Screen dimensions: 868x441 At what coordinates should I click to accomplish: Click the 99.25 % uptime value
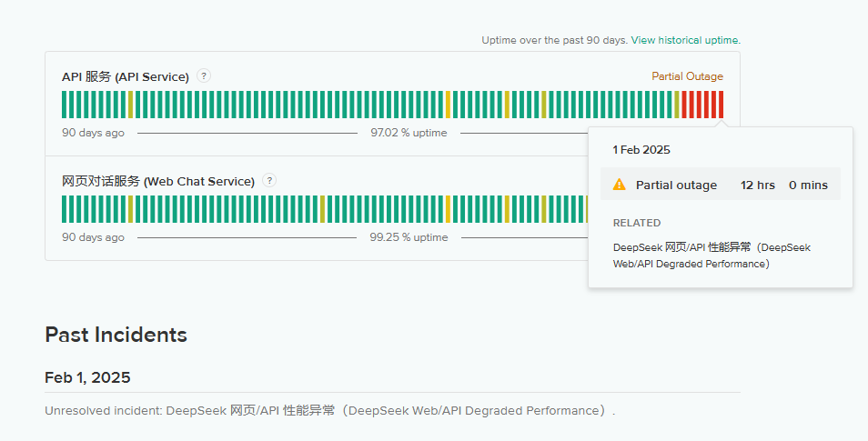point(409,237)
